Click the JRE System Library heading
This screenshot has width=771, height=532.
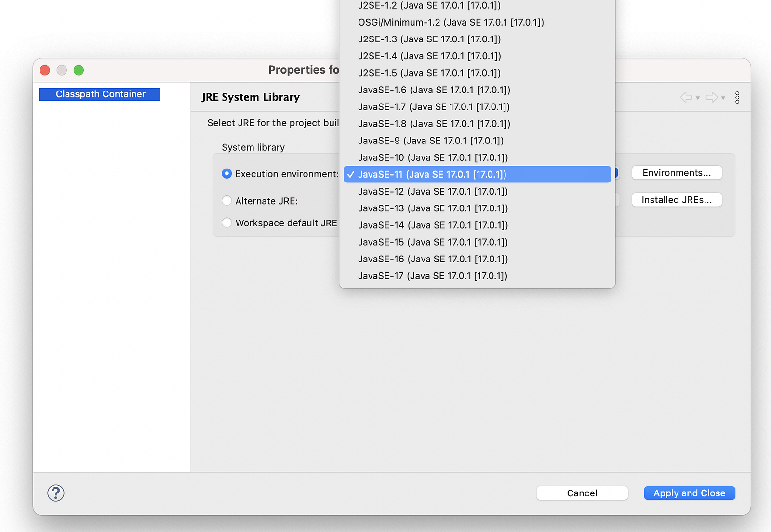(x=251, y=97)
